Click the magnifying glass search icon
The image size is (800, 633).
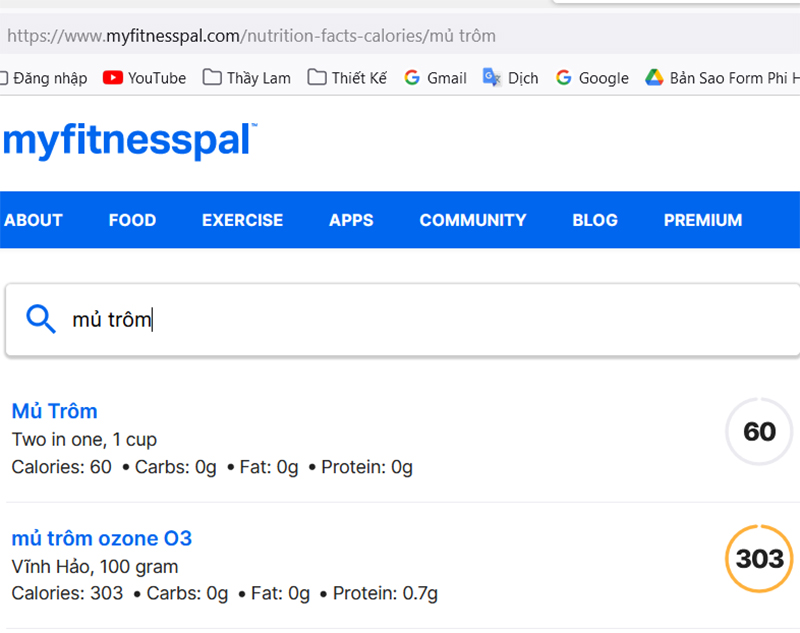41,319
